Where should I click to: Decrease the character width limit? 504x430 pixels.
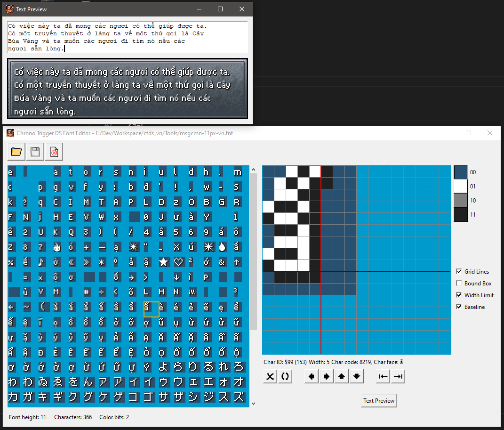click(x=383, y=376)
